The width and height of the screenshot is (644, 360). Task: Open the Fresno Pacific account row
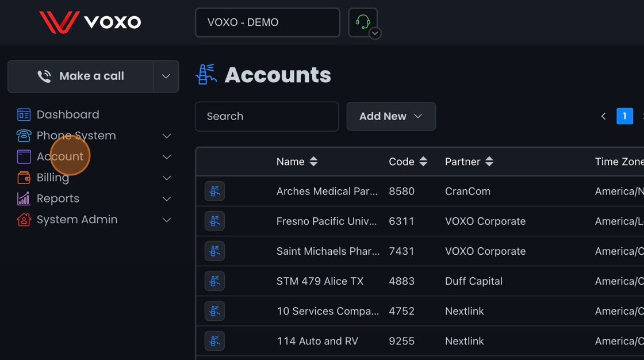(x=327, y=221)
